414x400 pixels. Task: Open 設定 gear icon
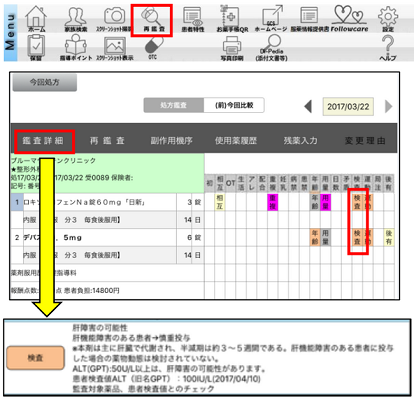[x=388, y=19]
